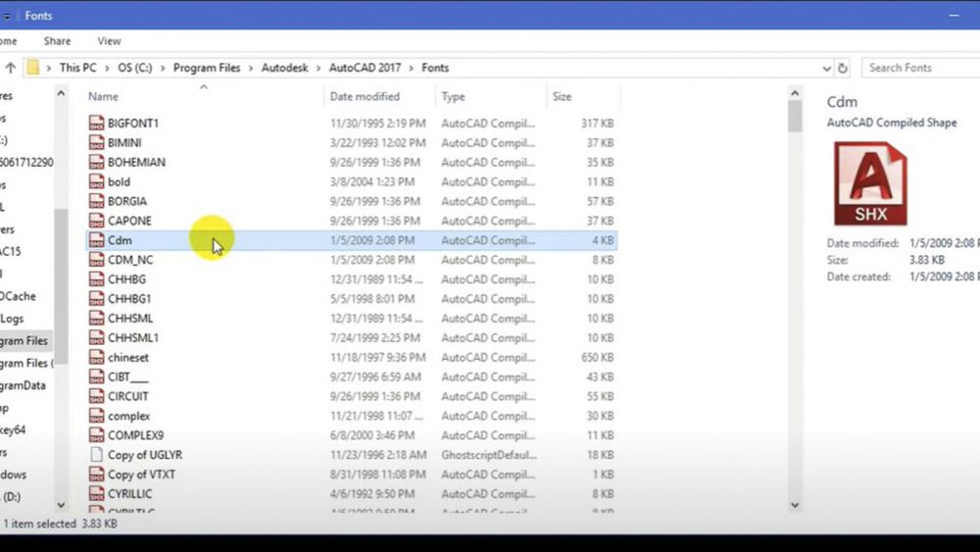
Task: Click navigation pane scrollbar up arrow
Action: [61, 93]
